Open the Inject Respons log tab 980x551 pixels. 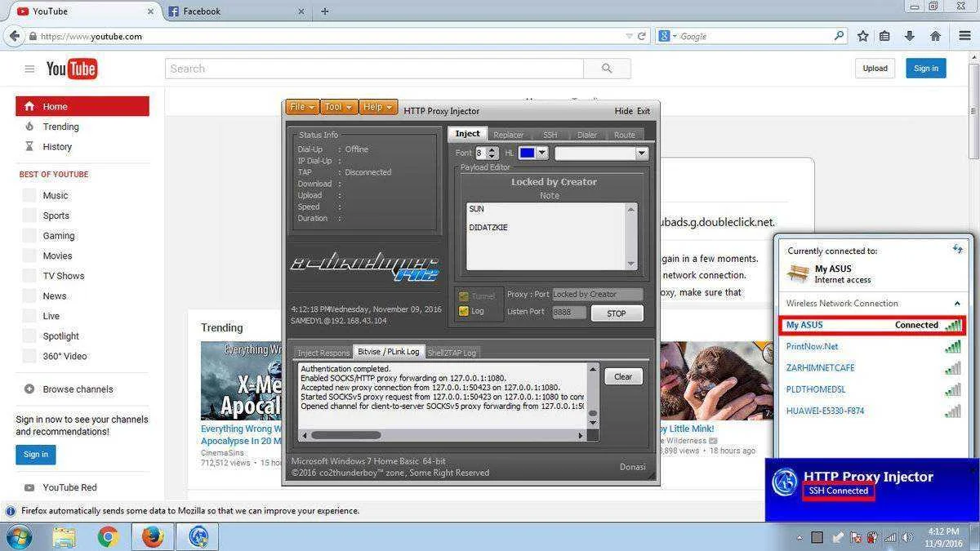(x=323, y=353)
